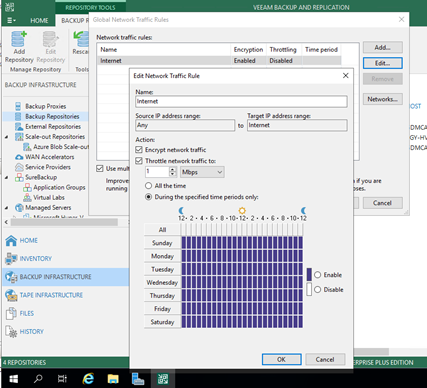Click Tape Infrastructure navigation icon

(x=11, y=295)
